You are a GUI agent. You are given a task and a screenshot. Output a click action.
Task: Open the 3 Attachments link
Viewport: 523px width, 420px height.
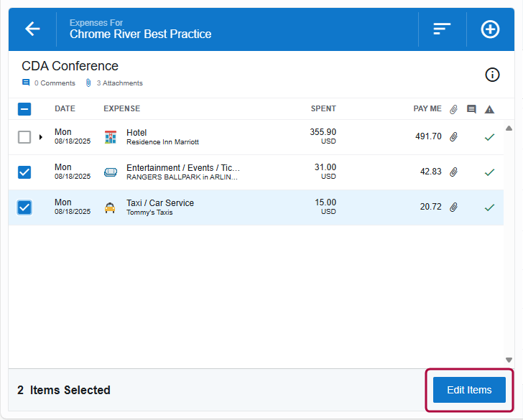point(114,83)
